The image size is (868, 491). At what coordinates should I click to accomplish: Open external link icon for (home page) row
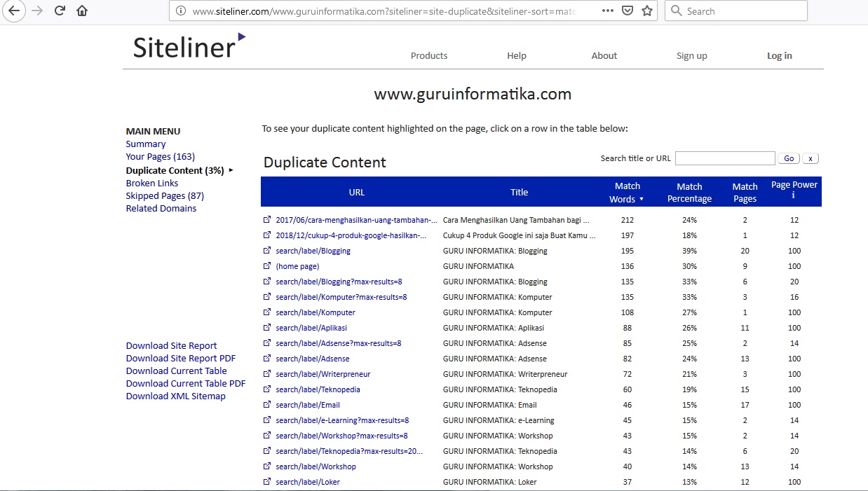[x=266, y=265]
